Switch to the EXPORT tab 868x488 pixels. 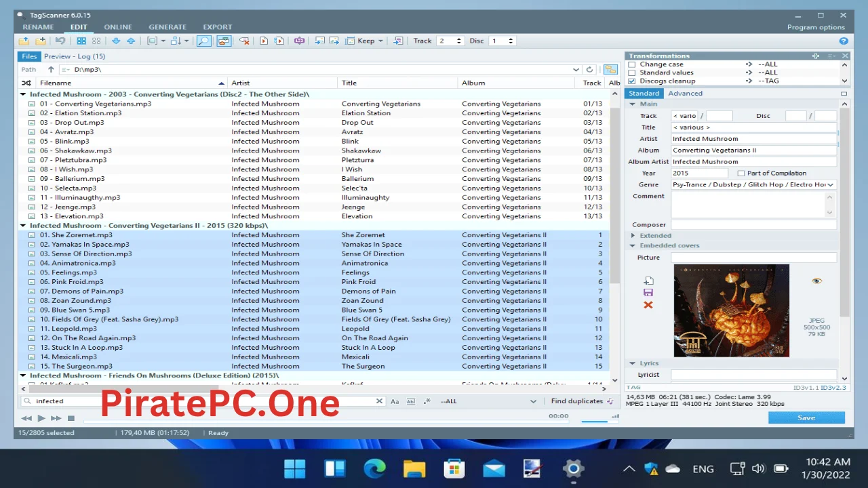217,27
